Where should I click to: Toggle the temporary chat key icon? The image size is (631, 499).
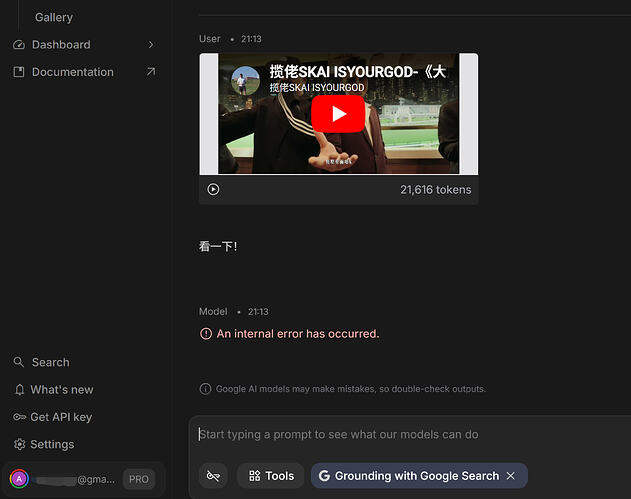click(213, 476)
